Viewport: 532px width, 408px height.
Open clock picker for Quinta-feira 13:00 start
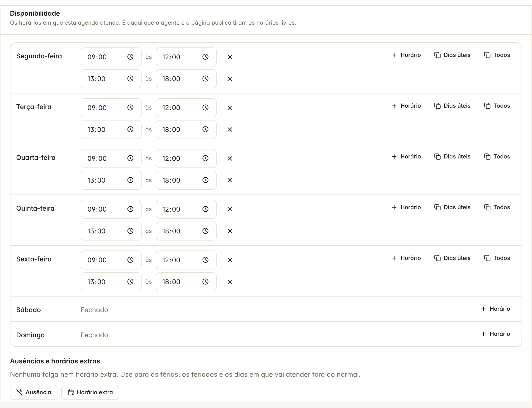tap(130, 231)
